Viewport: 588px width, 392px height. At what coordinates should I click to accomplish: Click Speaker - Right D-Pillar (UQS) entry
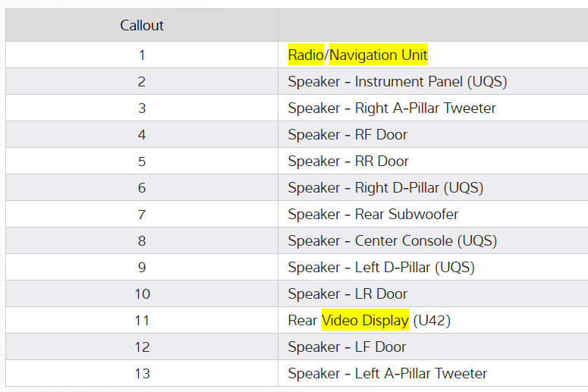pyautogui.click(x=385, y=187)
